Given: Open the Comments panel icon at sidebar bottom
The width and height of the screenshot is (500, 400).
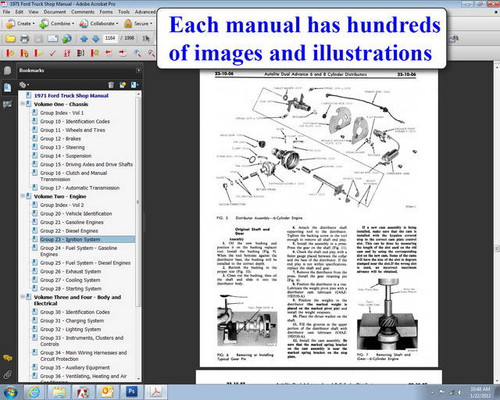Looking at the screenshot, I should click(x=7, y=358).
